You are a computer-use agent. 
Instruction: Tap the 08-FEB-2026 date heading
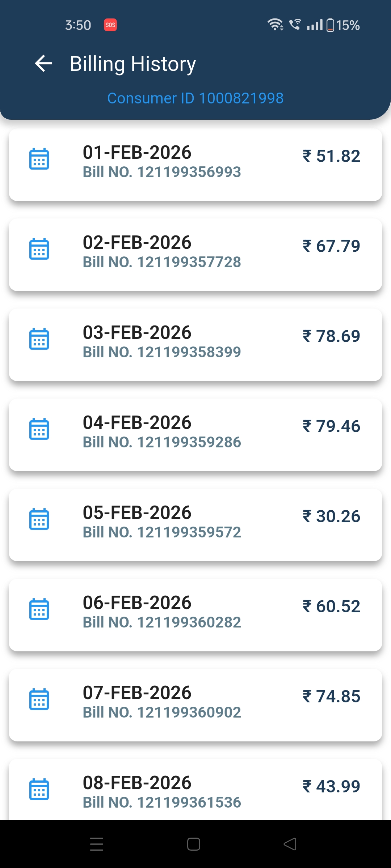click(137, 783)
